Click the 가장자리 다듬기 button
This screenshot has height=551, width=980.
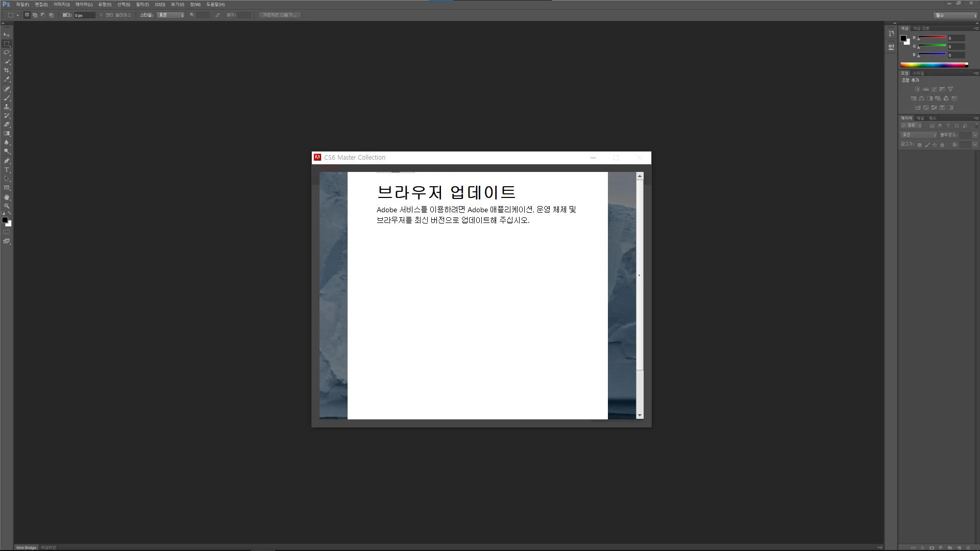(x=279, y=15)
